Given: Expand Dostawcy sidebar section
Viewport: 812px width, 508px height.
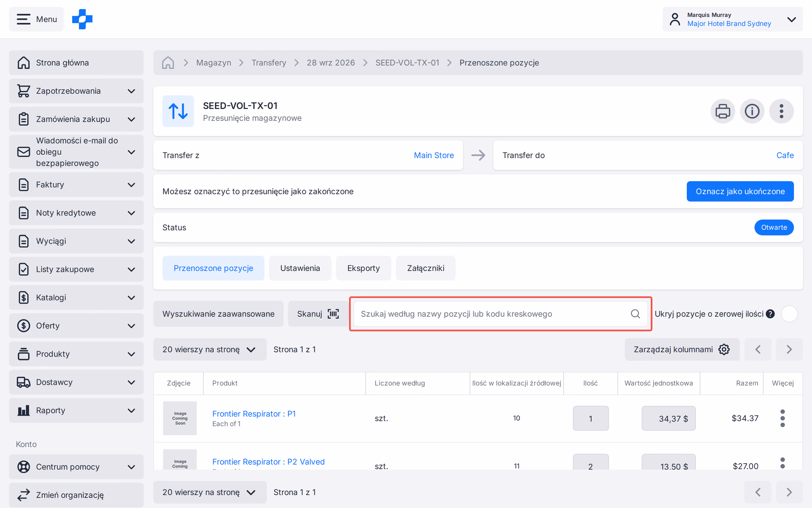Looking at the screenshot, I should click(76, 382).
